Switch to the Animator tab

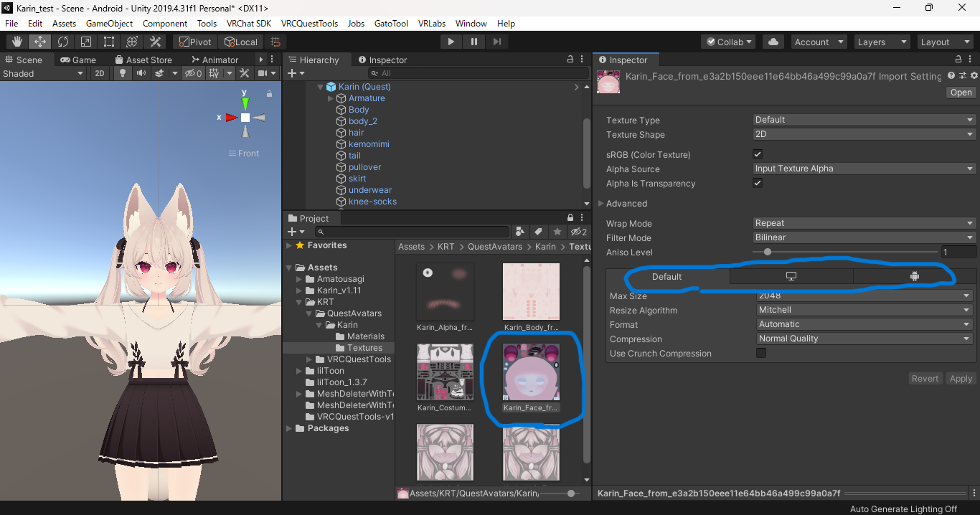[x=215, y=60]
